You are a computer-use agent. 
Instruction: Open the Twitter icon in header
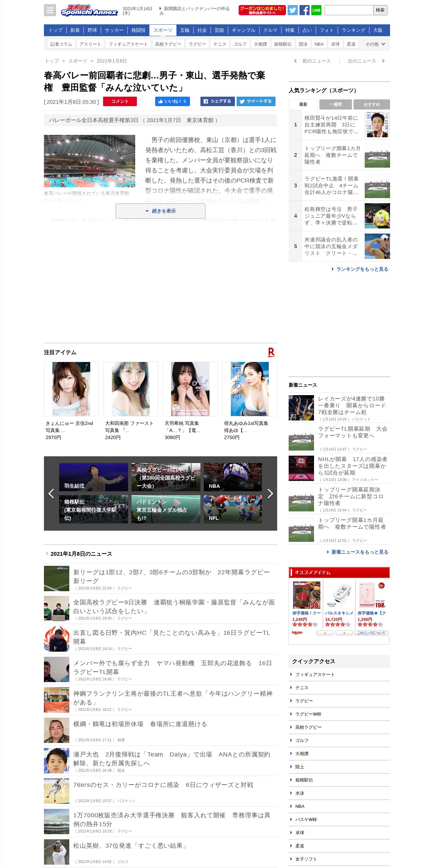pos(293,10)
